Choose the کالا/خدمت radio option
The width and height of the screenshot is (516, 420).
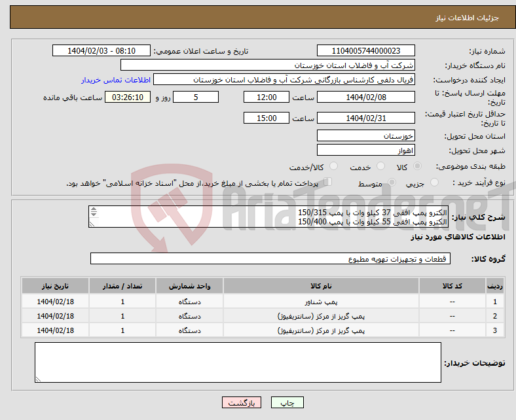coord(333,167)
